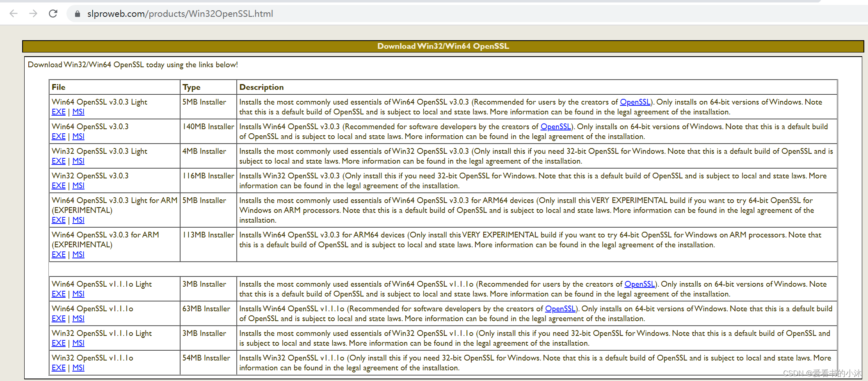Reload the slproweb page
868x381 pixels.
pos(53,14)
